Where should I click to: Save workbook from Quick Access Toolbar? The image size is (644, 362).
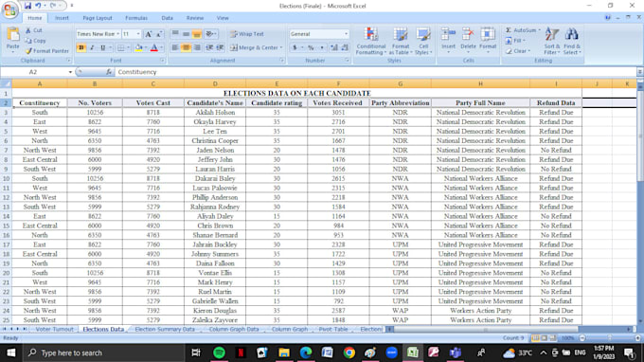point(27,6)
